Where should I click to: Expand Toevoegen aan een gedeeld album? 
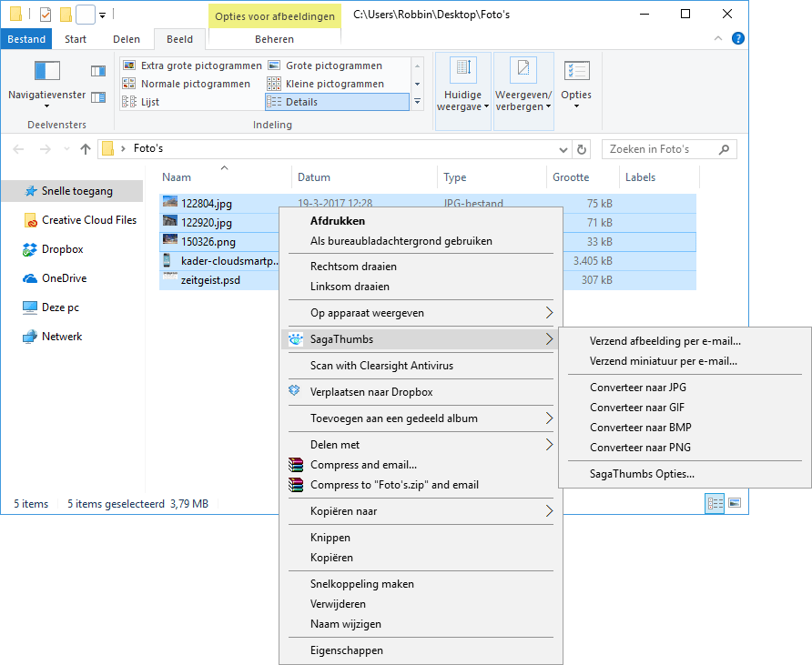[x=421, y=418]
